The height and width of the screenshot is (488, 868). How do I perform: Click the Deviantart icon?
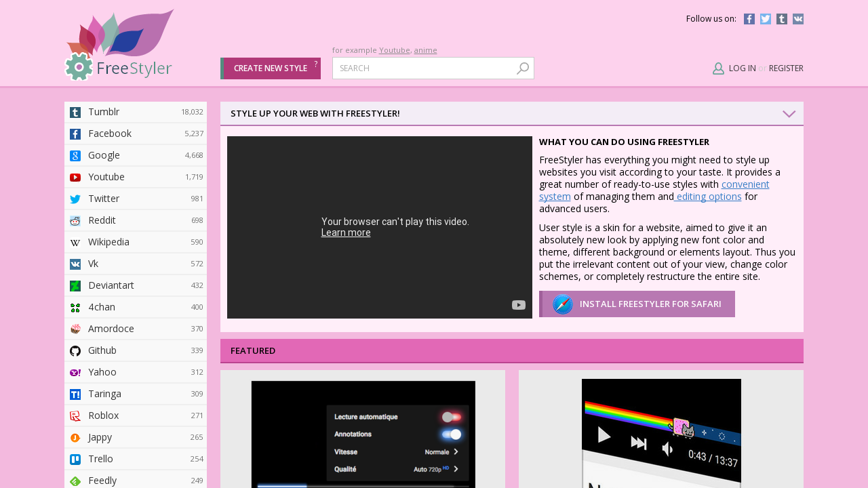coord(75,286)
